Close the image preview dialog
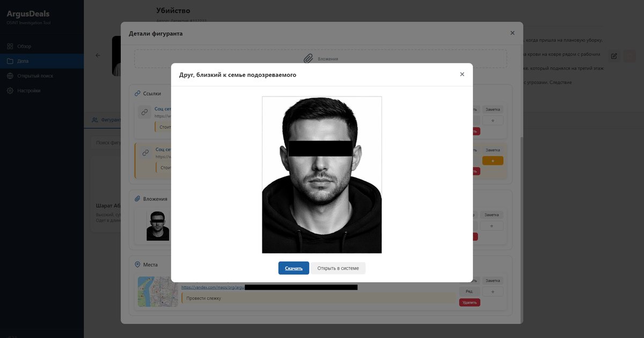644x338 pixels. pyautogui.click(x=462, y=74)
